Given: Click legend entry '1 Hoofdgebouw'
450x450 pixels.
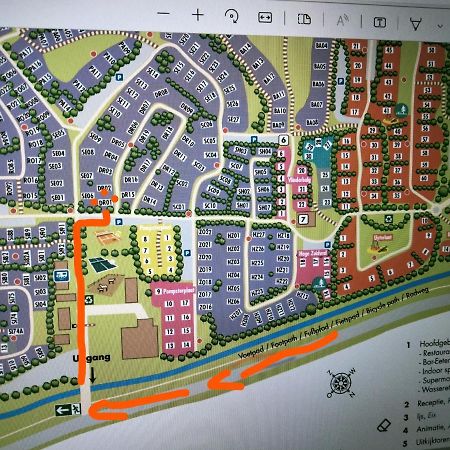Looking at the screenshot, I should point(428,344).
